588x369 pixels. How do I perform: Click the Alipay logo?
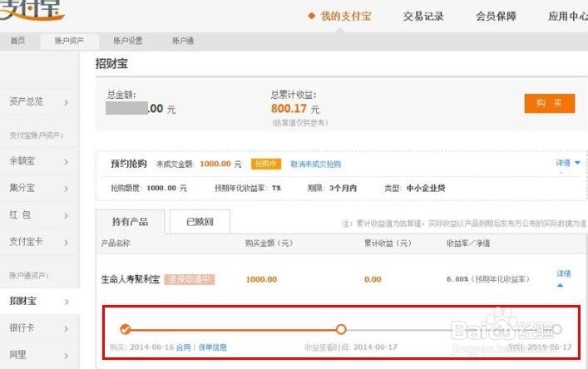[x=32, y=9]
